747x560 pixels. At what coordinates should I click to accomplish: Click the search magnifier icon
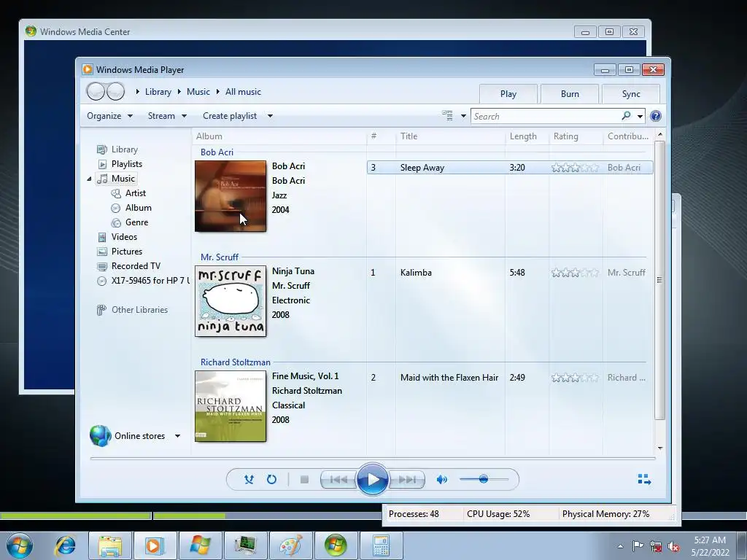point(626,116)
